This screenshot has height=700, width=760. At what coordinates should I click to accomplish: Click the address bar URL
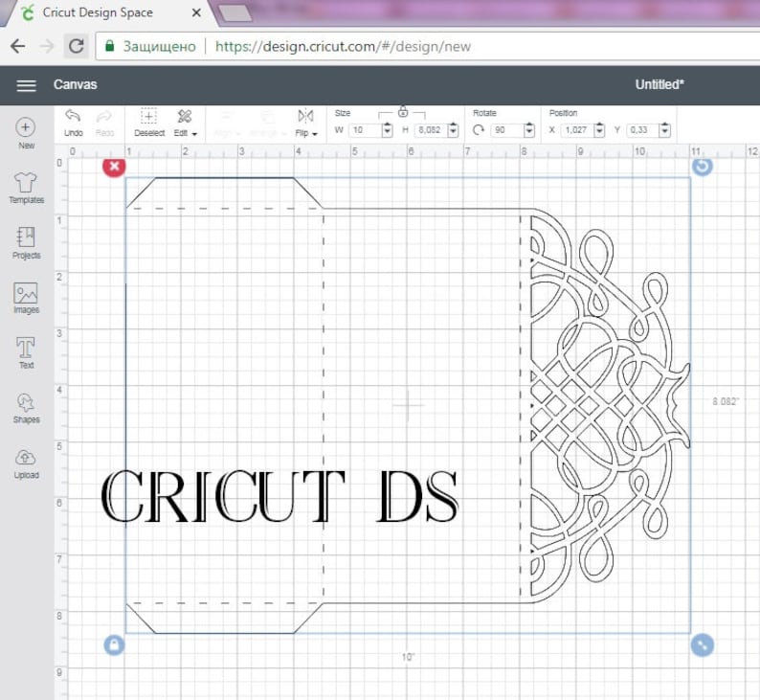[x=344, y=47]
